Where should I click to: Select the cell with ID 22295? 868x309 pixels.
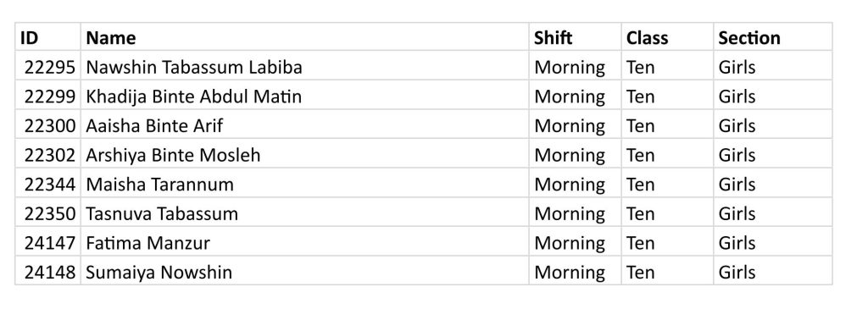[x=48, y=66]
